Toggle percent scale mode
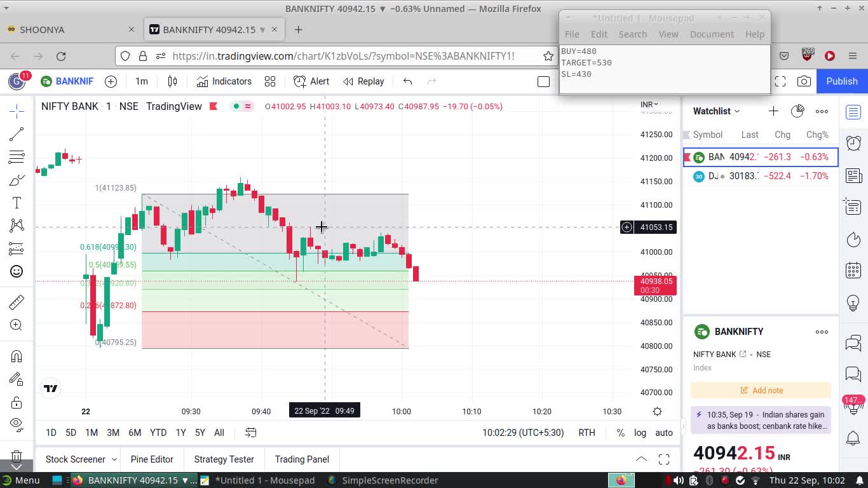Screen dimensions: 868x488 click(620, 433)
